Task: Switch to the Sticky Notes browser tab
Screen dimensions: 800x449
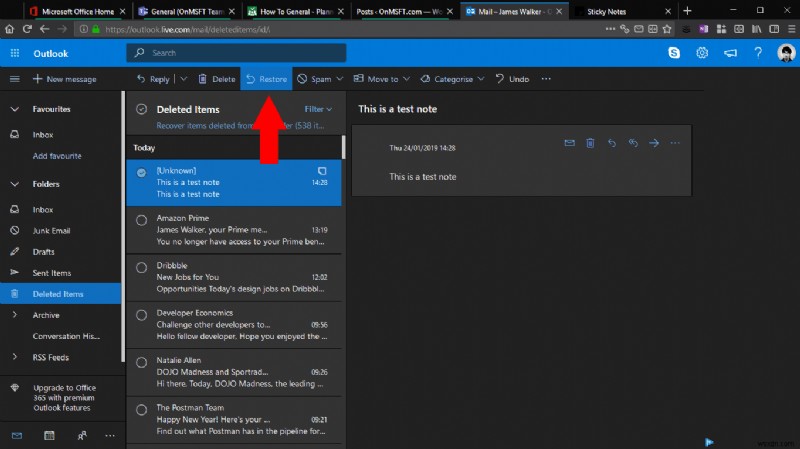Action: 605,12
